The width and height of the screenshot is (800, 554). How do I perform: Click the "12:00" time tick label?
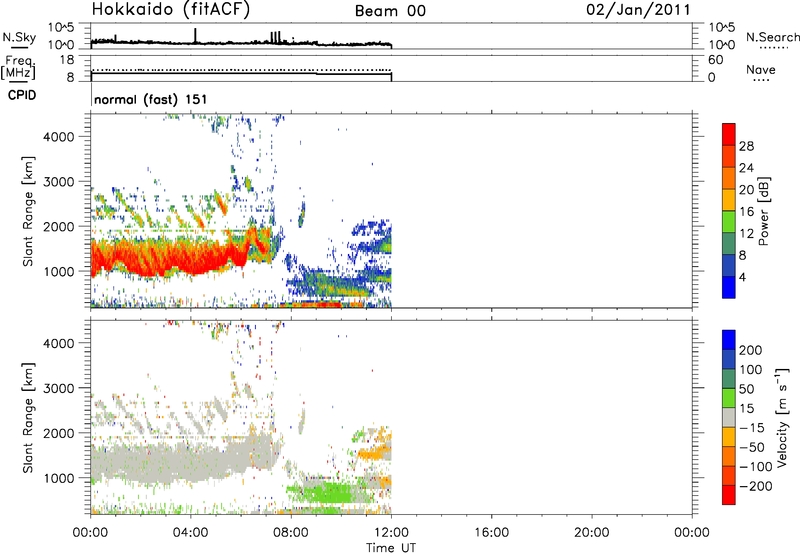coord(391,533)
